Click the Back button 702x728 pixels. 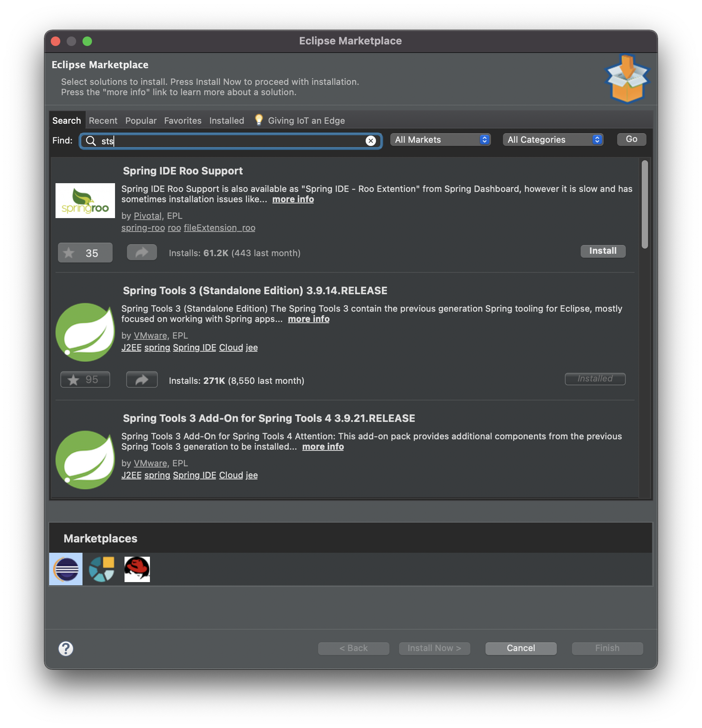353,648
